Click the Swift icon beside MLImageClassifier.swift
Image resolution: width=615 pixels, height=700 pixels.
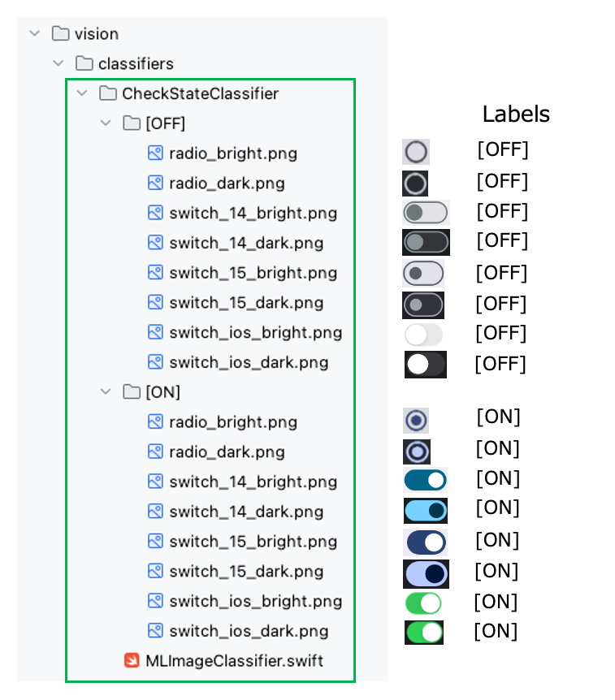(132, 660)
